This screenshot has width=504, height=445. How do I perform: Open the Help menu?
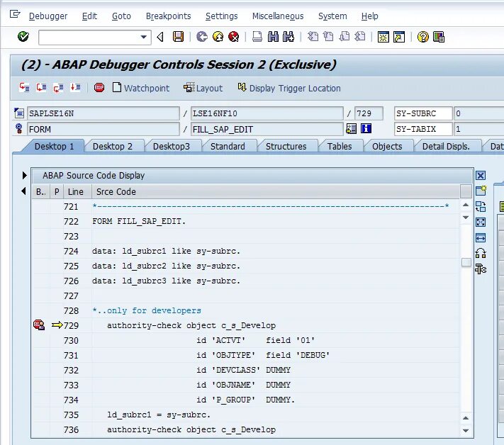(369, 16)
